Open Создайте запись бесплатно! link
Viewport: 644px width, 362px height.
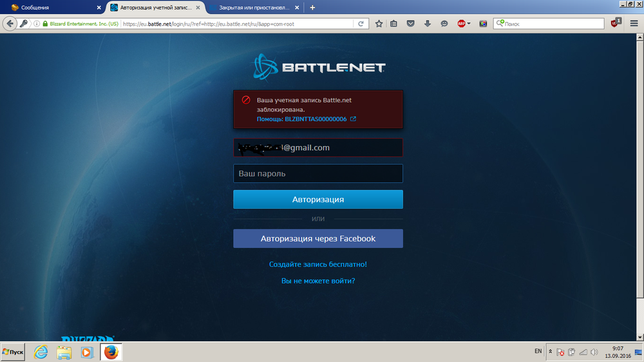coord(318,264)
